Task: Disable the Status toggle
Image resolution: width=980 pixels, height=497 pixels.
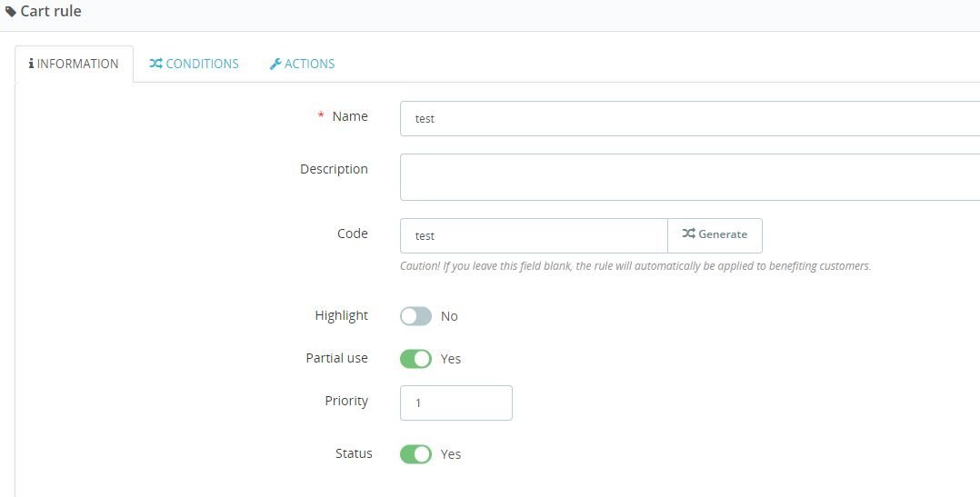Action: tap(415, 454)
